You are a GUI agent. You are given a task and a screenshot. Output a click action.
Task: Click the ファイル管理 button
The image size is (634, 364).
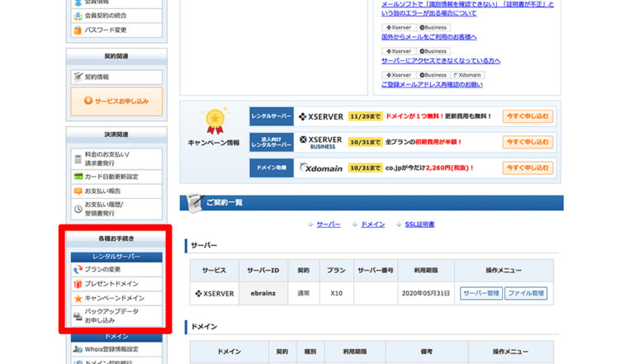[x=526, y=293]
